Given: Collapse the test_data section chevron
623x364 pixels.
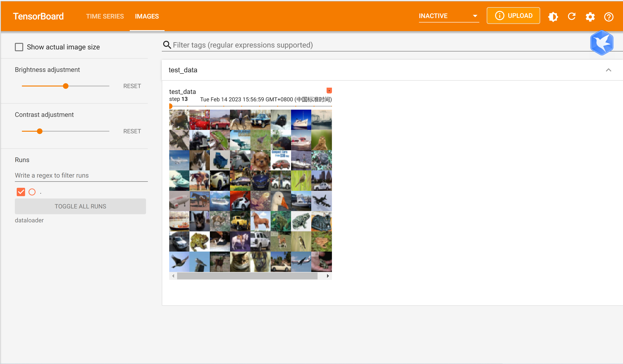Looking at the screenshot, I should [608, 70].
